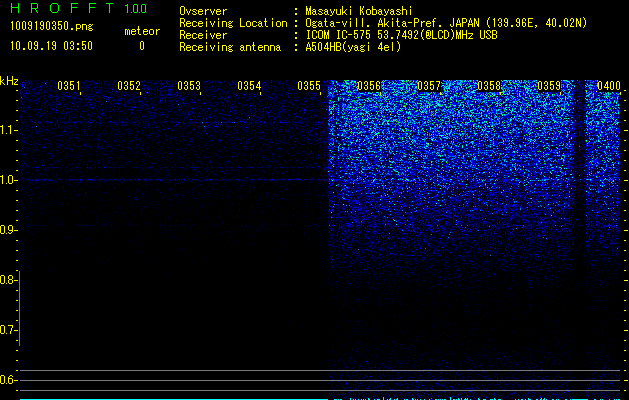The height and width of the screenshot is (400, 629).
Task: Select the Ogata-vill. Akita-Pref. JAPAN location text
Action: [x=446, y=23]
